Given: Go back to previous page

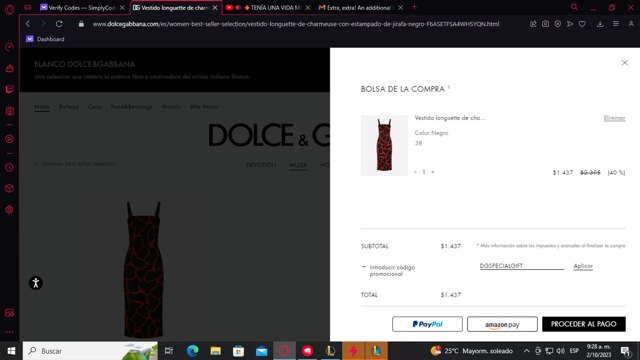Looking at the screenshot, I should click(28, 24).
